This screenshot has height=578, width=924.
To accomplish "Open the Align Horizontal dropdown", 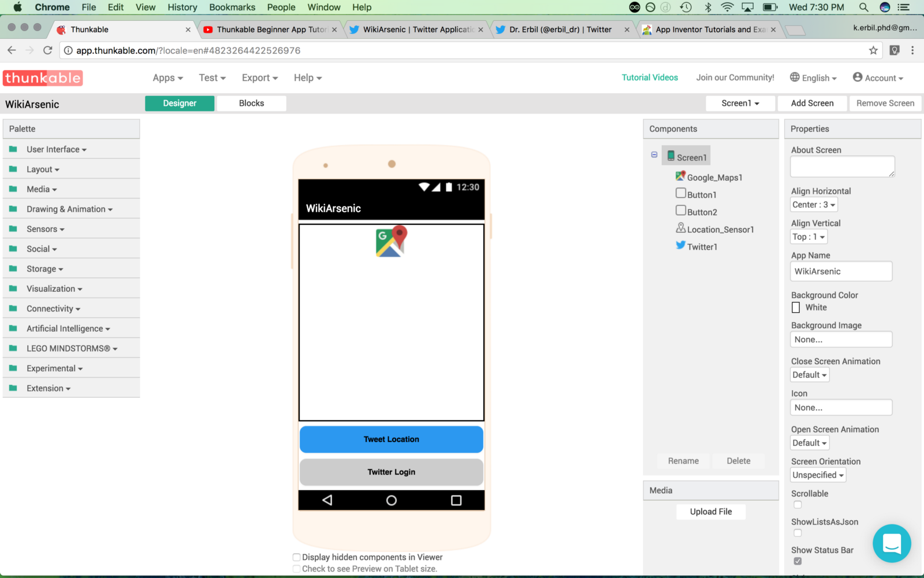I will point(814,205).
